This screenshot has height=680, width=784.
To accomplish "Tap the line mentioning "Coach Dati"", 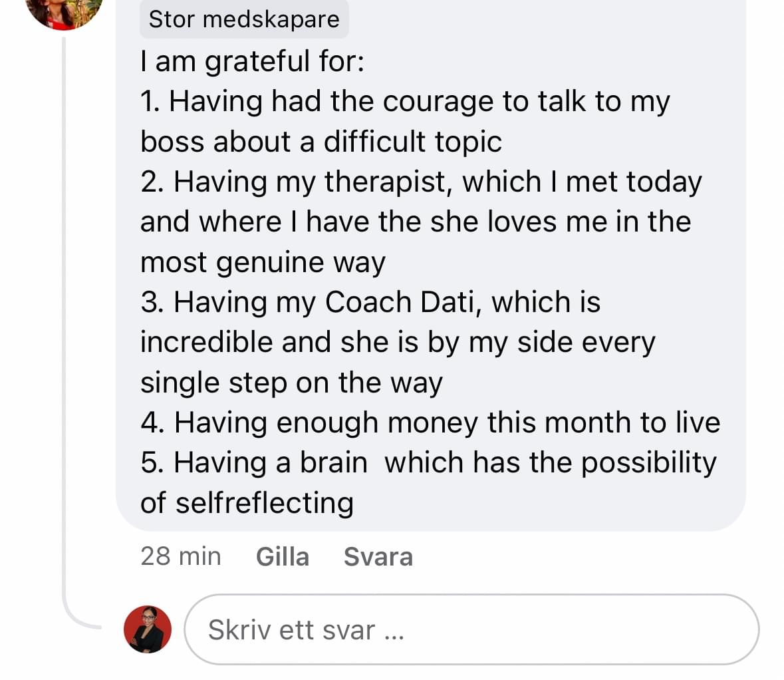I will (x=370, y=303).
